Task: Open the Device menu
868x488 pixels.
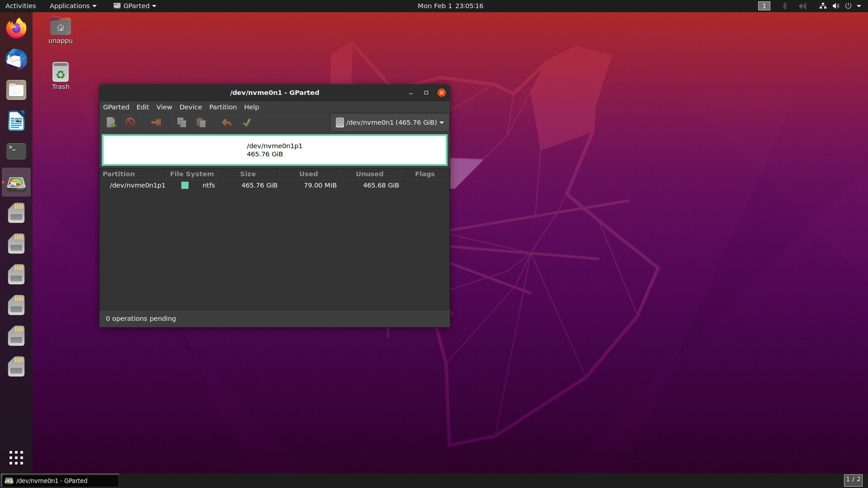Action: coord(191,107)
